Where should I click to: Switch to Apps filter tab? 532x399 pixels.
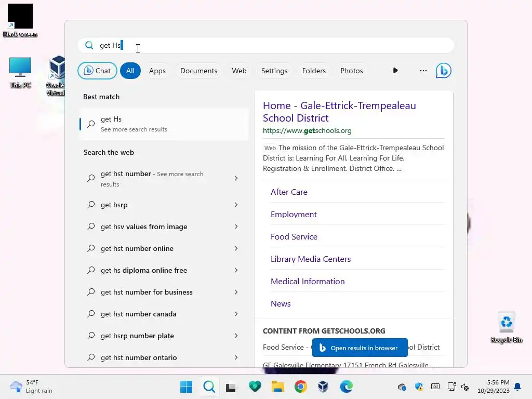(157, 71)
